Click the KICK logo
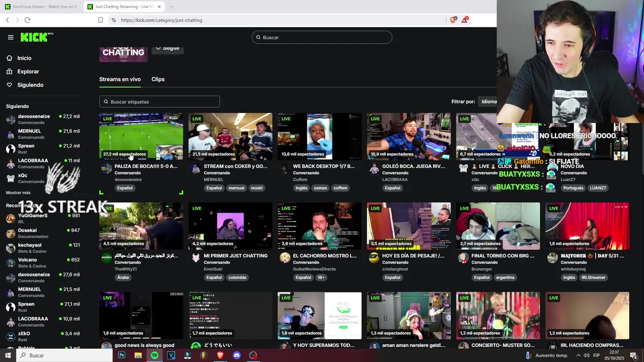 [x=36, y=37]
